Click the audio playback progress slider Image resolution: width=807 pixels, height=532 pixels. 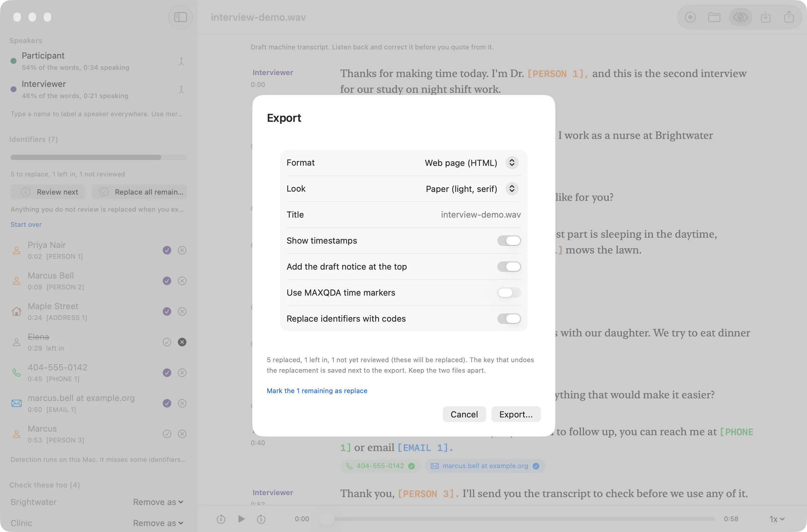tap(516, 519)
